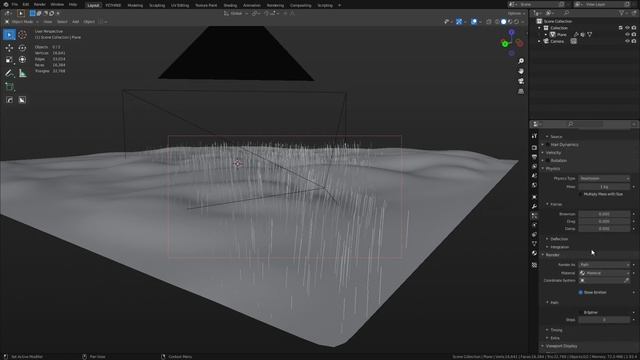Switch to the Sculpting workspace tab
Viewport: 640px width, 360px height.
point(157,5)
